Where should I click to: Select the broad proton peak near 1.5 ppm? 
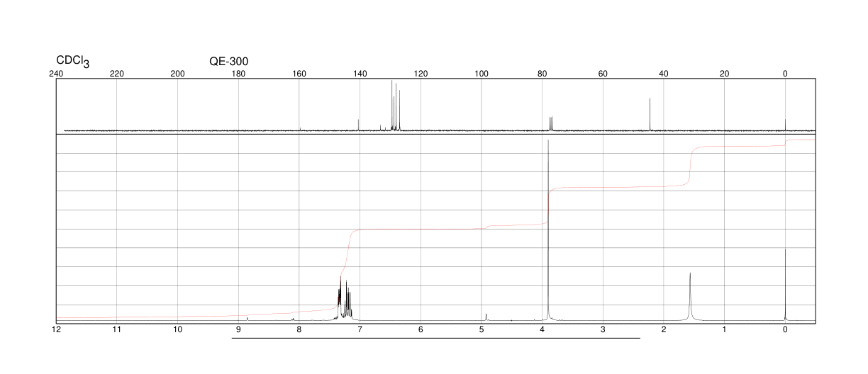pyautogui.click(x=690, y=296)
